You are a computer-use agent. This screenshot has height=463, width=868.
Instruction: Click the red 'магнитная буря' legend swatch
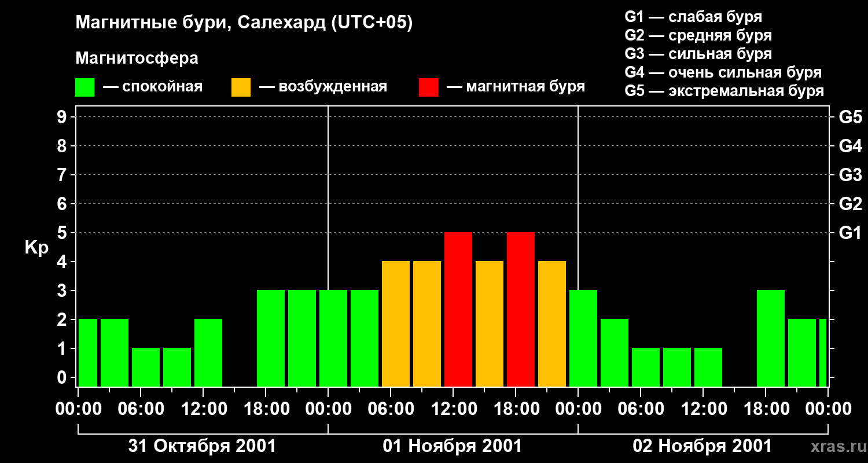pyautogui.click(x=429, y=87)
